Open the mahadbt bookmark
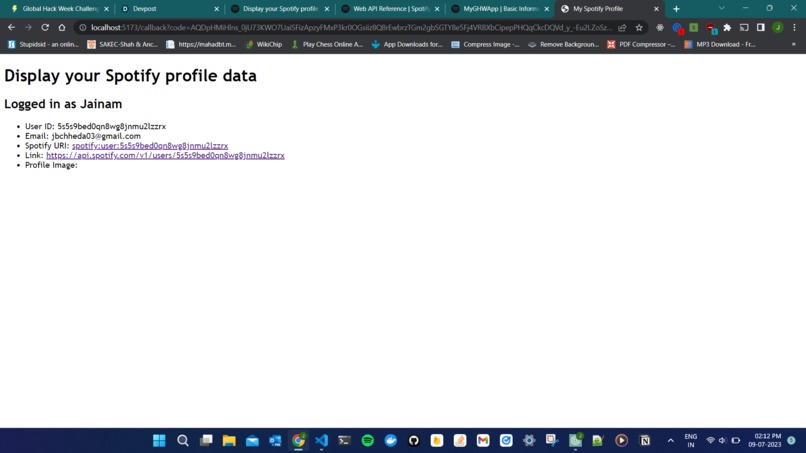Screen dimensions: 806x453 (x=201, y=44)
